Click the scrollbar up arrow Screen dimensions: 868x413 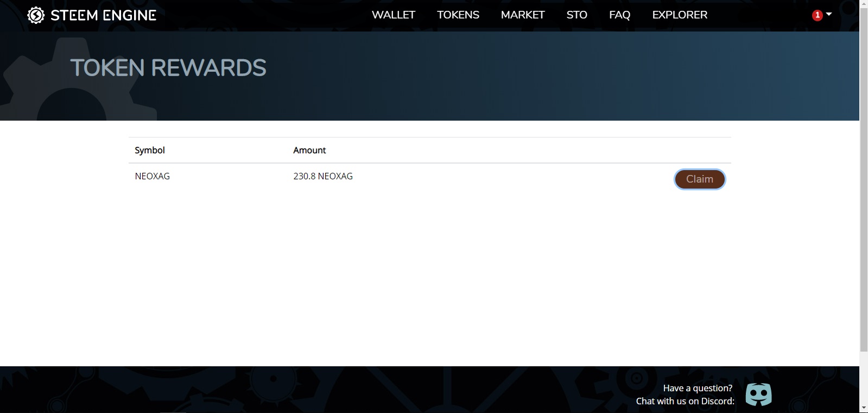864,4
